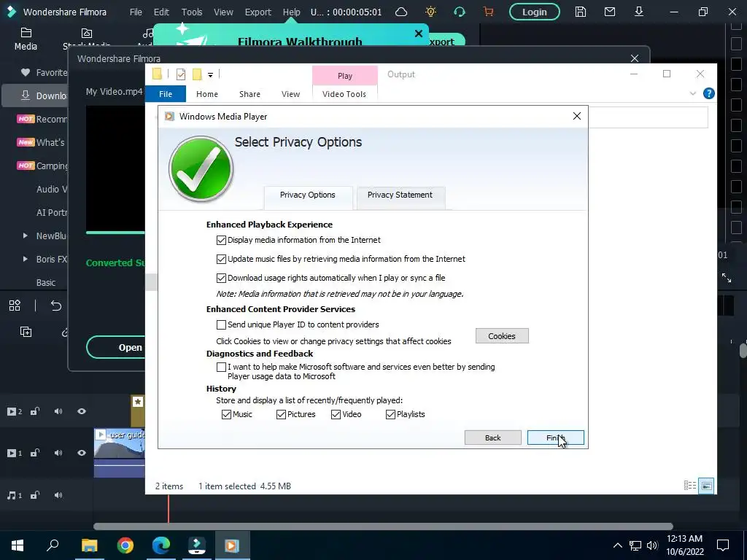Mute audio track 1 speaker
The height and width of the screenshot is (560, 747).
(58, 495)
